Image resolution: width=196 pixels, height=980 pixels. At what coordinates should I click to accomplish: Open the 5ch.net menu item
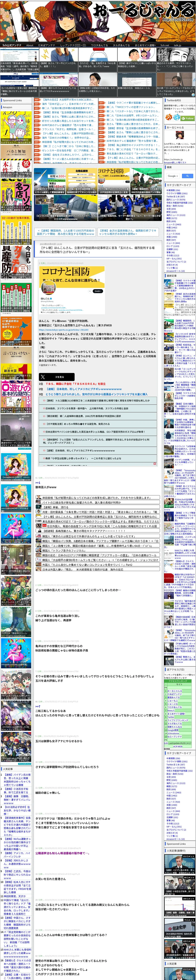pyautogui.click(x=165, y=45)
